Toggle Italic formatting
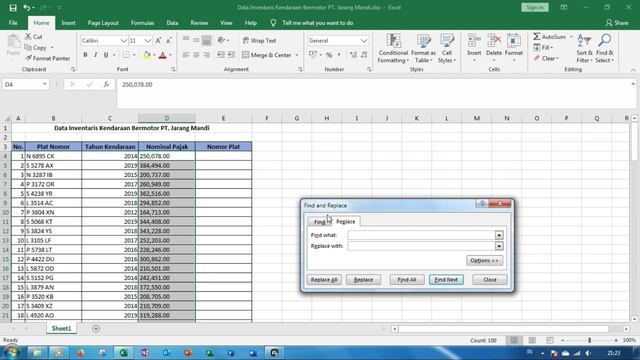The image size is (640, 360). [x=96, y=55]
